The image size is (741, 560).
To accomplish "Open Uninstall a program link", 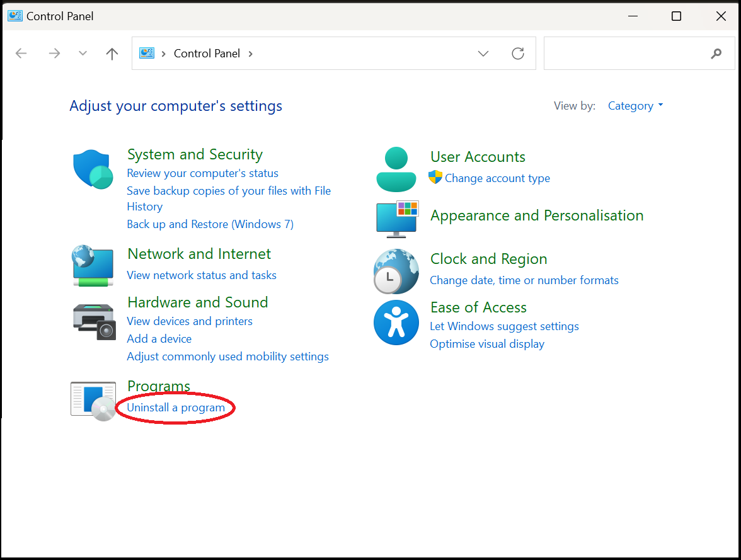I will pyautogui.click(x=176, y=408).
